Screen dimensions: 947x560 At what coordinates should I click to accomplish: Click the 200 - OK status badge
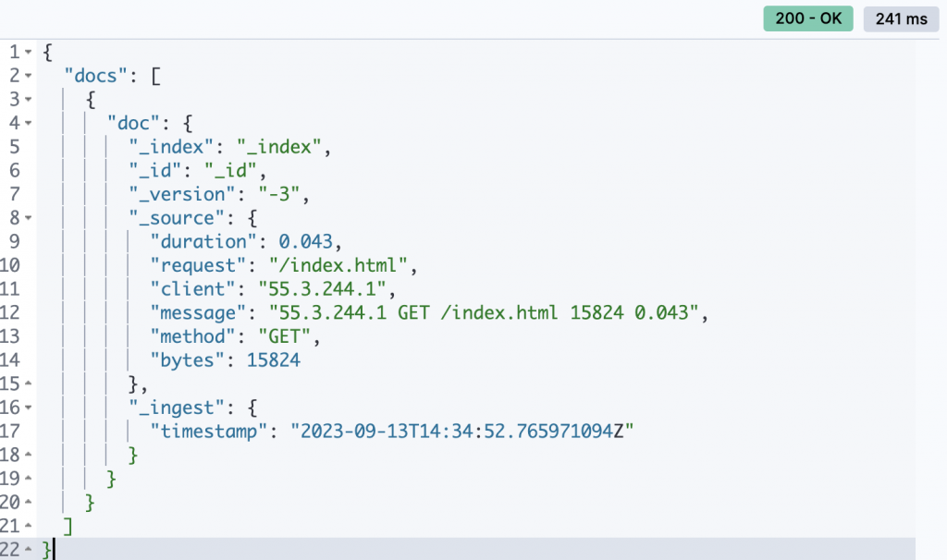[x=808, y=18]
